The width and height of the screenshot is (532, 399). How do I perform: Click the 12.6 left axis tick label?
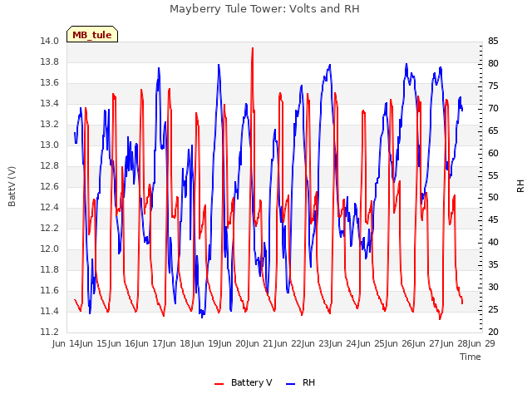coord(49,186)
